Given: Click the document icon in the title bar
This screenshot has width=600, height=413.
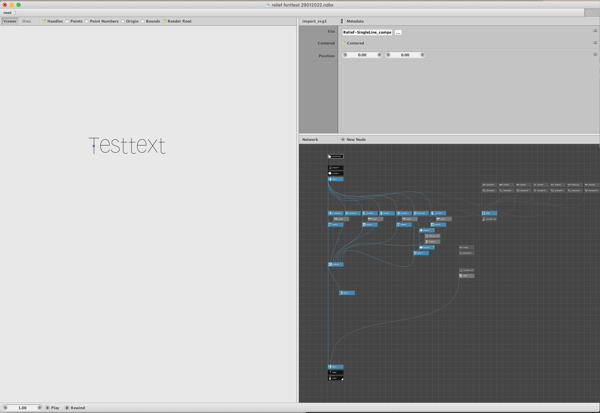Looking at the screenshot, I should coord(268,5).
